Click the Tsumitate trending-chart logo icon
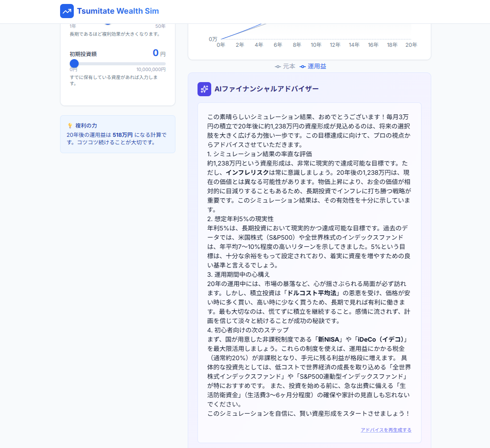Screen dimensions: 490x448 (67, 11)
